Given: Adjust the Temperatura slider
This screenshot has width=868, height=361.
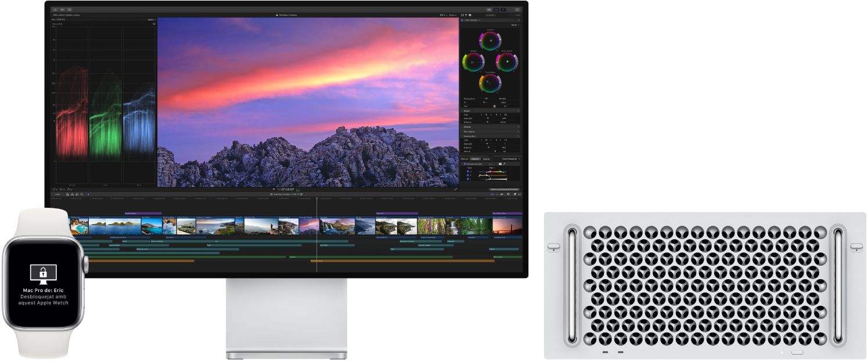Looking at the screenshot, I should (487, 99).
